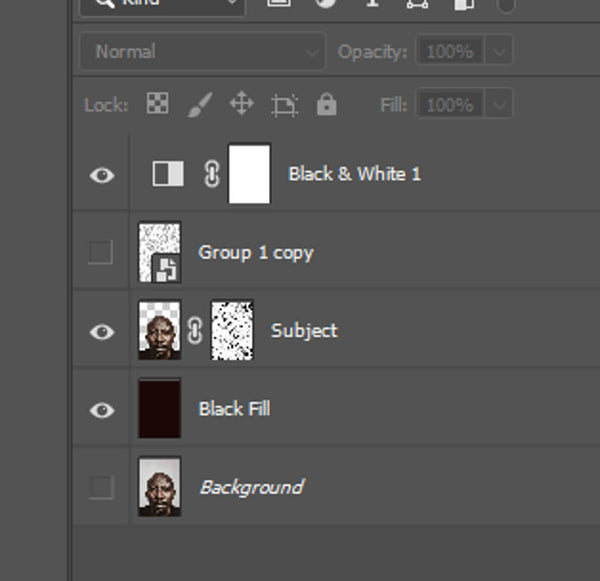Lock all padlock icon
Viewport: 600px width, 581px height.
(327, 104)
